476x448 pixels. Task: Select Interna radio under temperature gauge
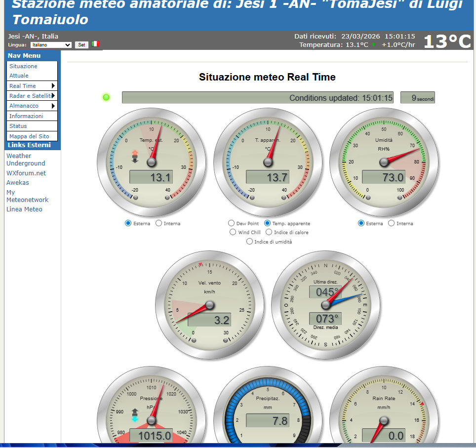(x=159, y=223)
